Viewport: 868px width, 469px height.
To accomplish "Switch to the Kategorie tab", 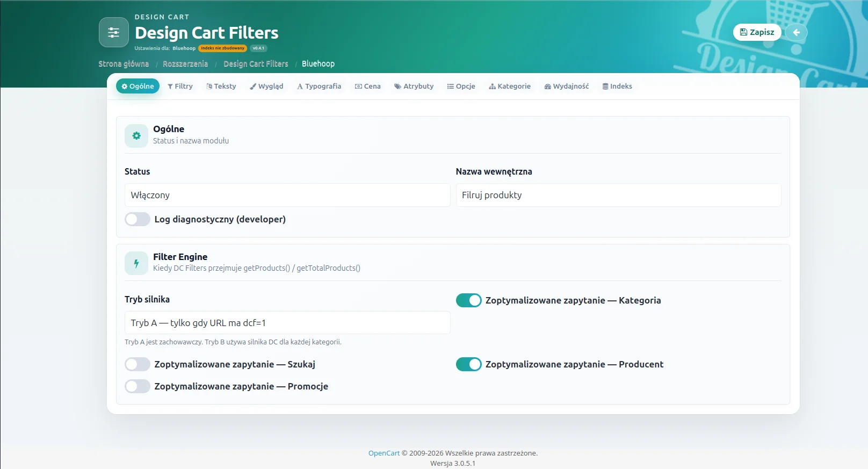I will (x=510, y=86).
